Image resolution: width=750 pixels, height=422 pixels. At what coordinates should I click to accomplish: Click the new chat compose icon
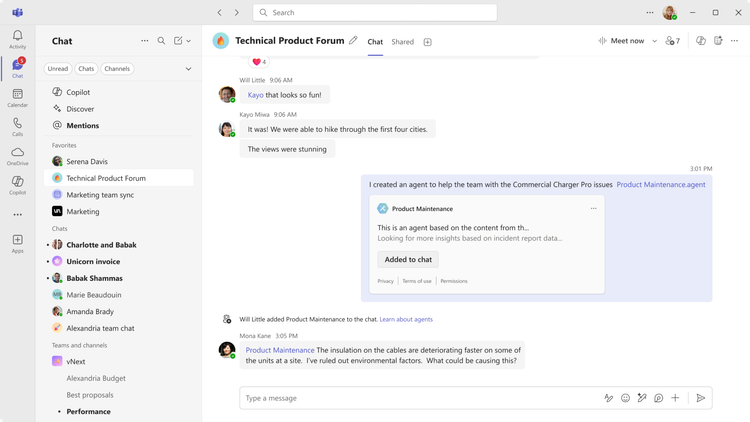pyautogui.click(x=177, y=41)
